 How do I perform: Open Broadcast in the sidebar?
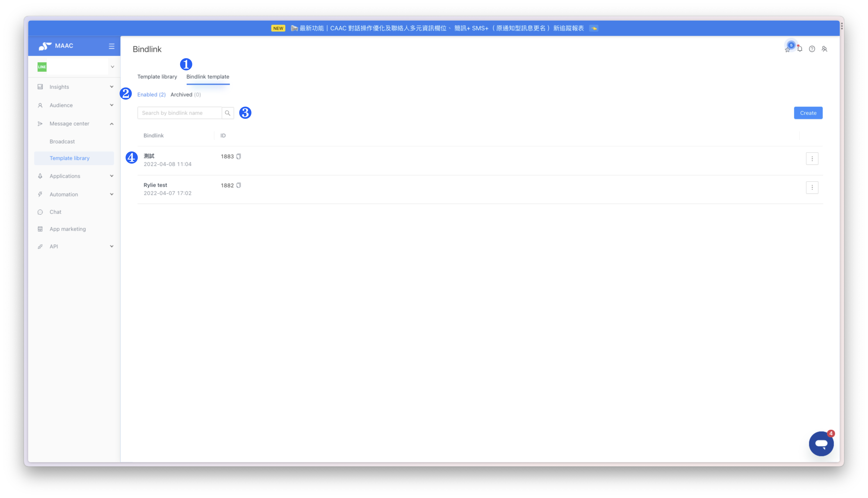(62, 142)
